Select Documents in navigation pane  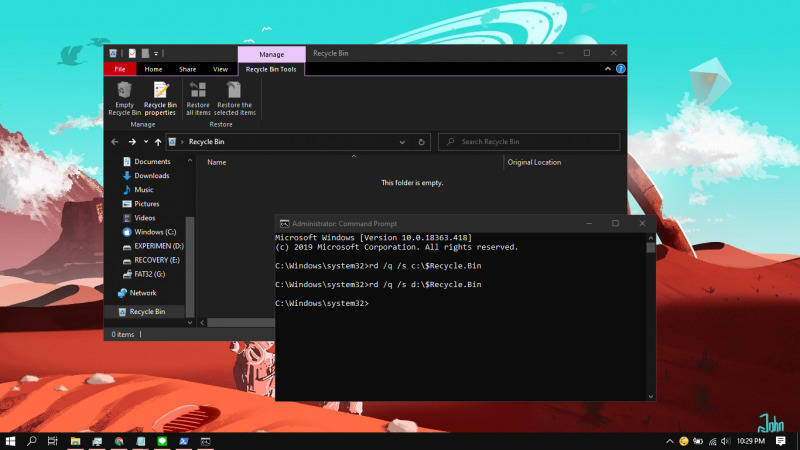(x=147, y=161)
